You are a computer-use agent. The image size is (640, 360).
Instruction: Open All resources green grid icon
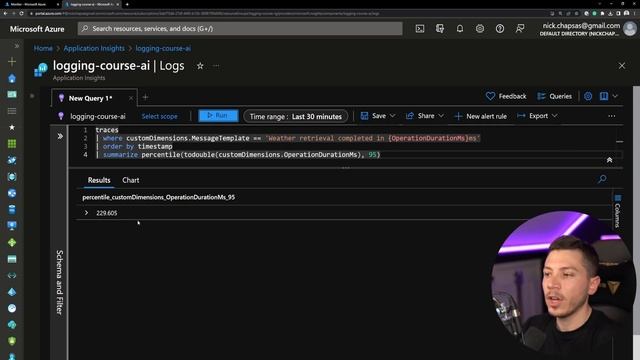point(12,144)
